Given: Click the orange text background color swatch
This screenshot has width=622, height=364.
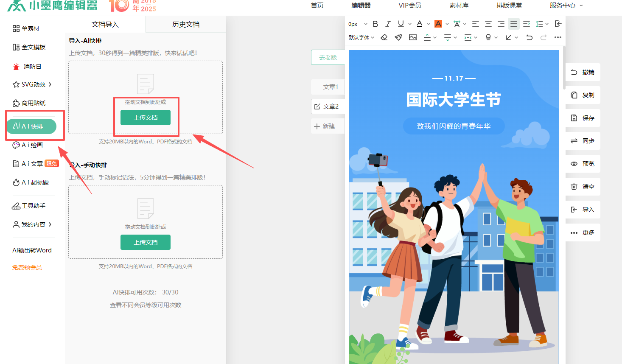Looking at the screenshot, I should [x=438, y=24].
